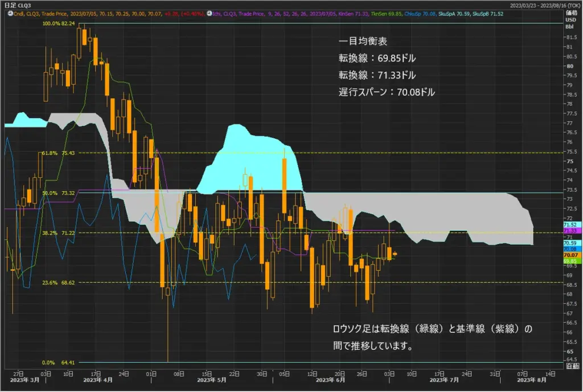Viewport: 583px width, 392px height.
Task: Select the 23.6% 68.62 retracement label
Action: (59, 282)
